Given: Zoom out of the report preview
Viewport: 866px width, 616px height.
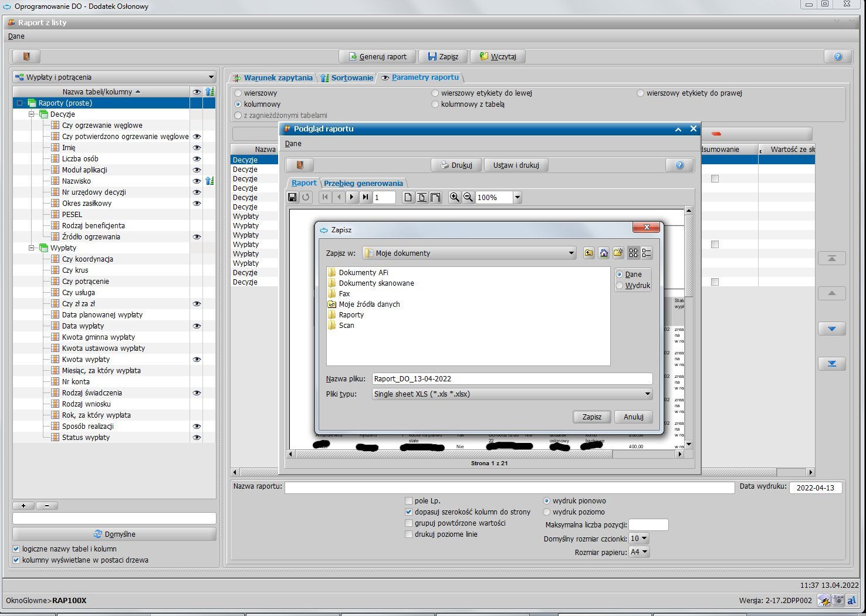Looking at the screenshot, I should pyautogui.click(x=468, y=197).
